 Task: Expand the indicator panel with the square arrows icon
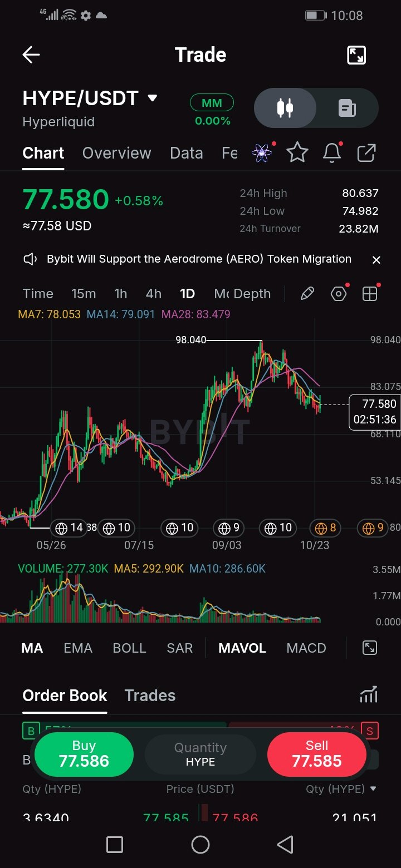(370, 648)
